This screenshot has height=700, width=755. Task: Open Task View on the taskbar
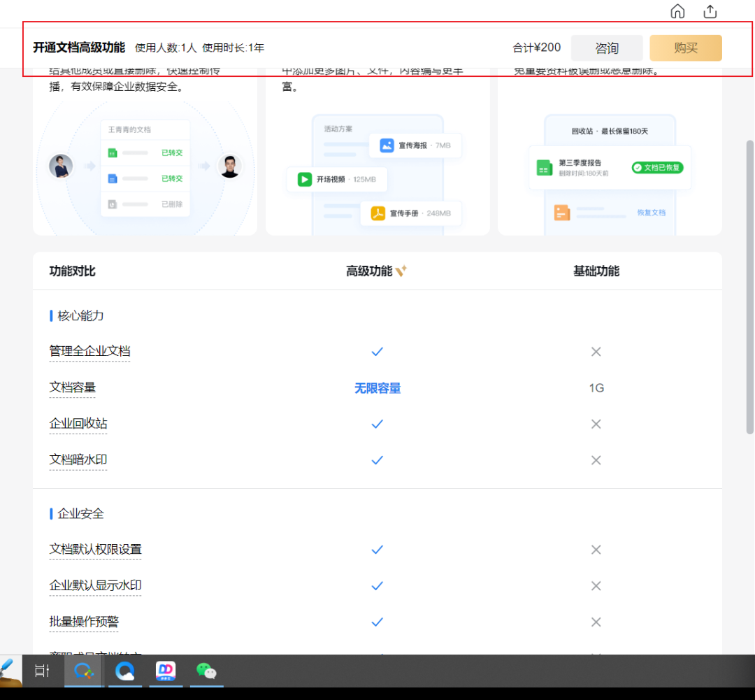click(x=42, y=671)
